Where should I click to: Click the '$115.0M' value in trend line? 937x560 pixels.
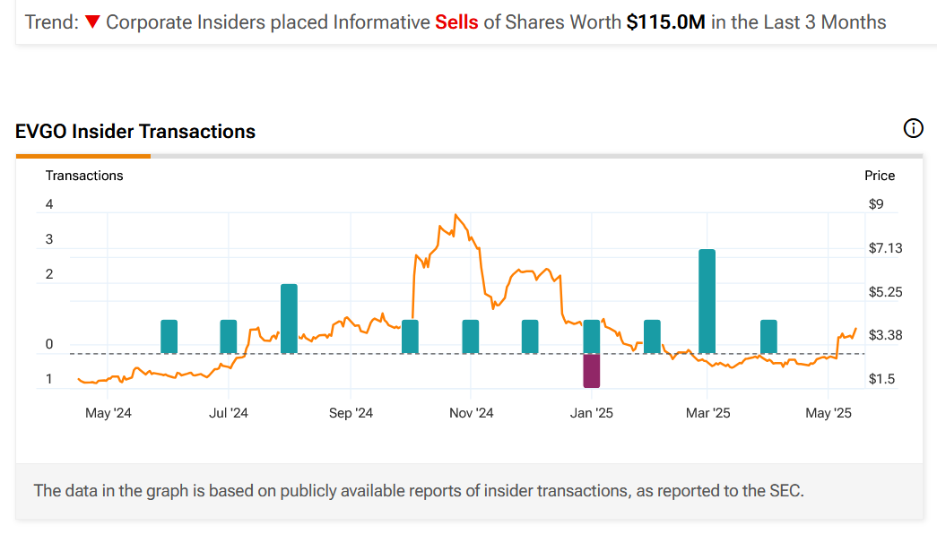665,22
